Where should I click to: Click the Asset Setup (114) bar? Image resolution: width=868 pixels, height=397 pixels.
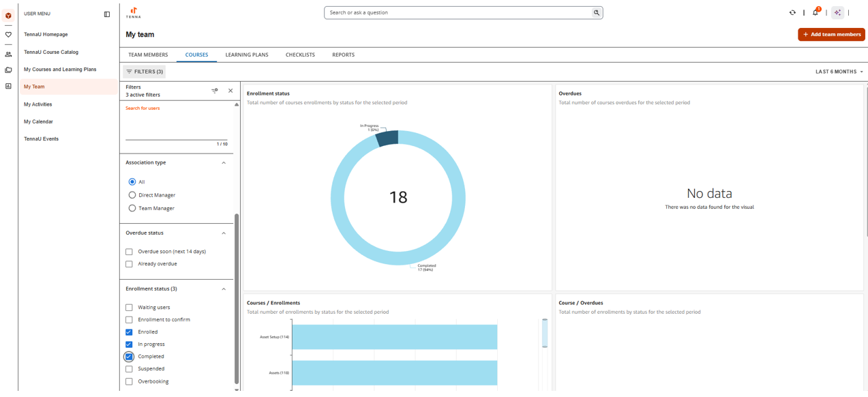coord(395,337)
